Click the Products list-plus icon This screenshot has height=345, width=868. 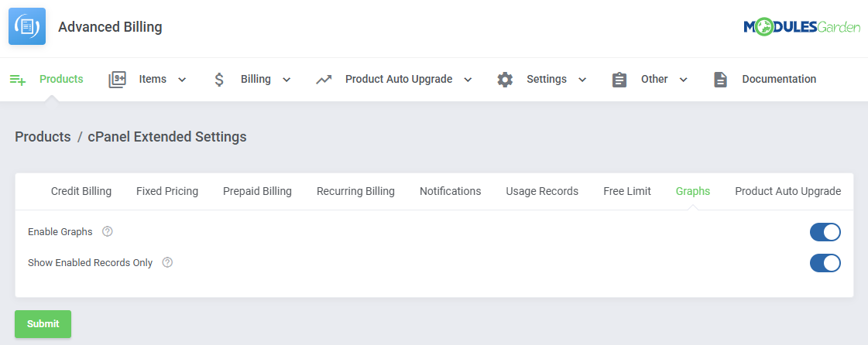click(x=18, y=80)
